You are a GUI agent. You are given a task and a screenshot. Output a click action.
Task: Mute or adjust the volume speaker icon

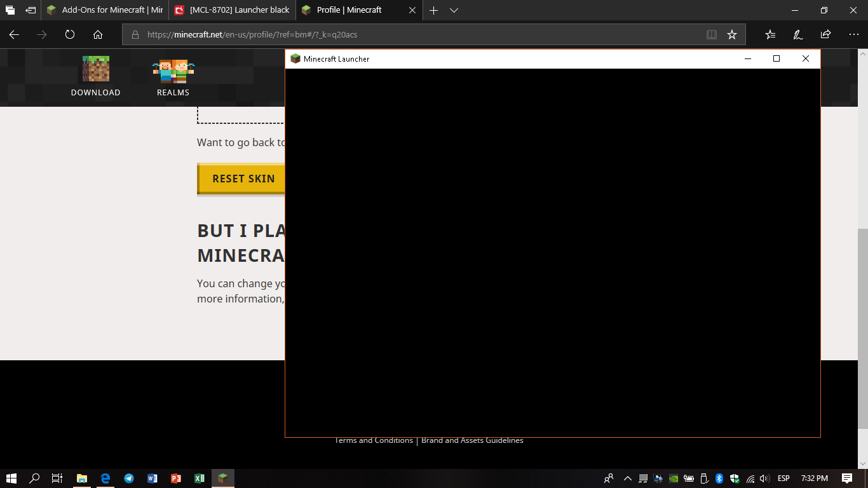coord(764,478)
